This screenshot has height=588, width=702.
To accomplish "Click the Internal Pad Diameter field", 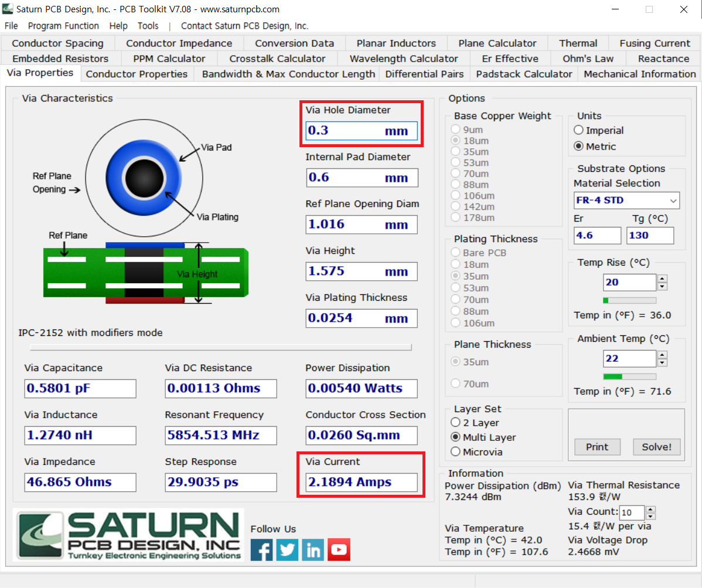I will [x=362, y=178].
